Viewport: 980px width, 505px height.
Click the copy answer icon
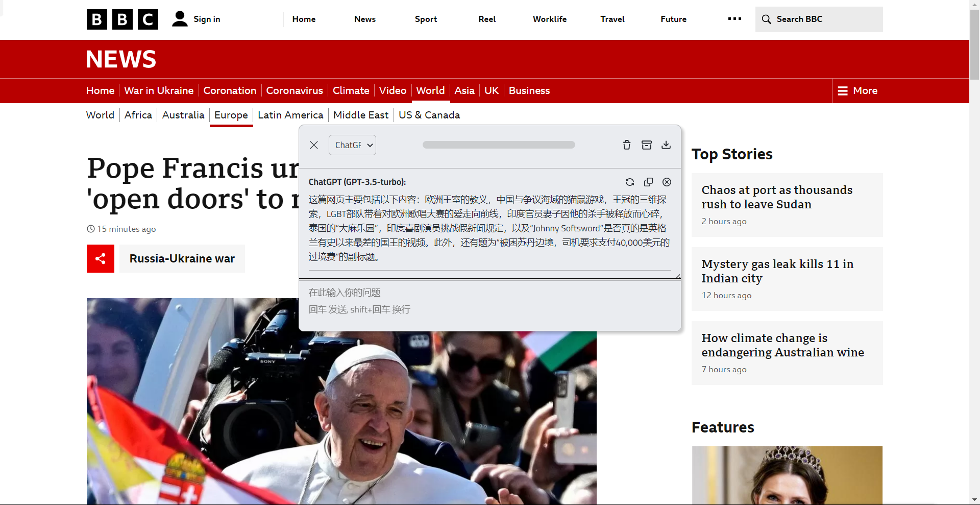click(648, 182)
